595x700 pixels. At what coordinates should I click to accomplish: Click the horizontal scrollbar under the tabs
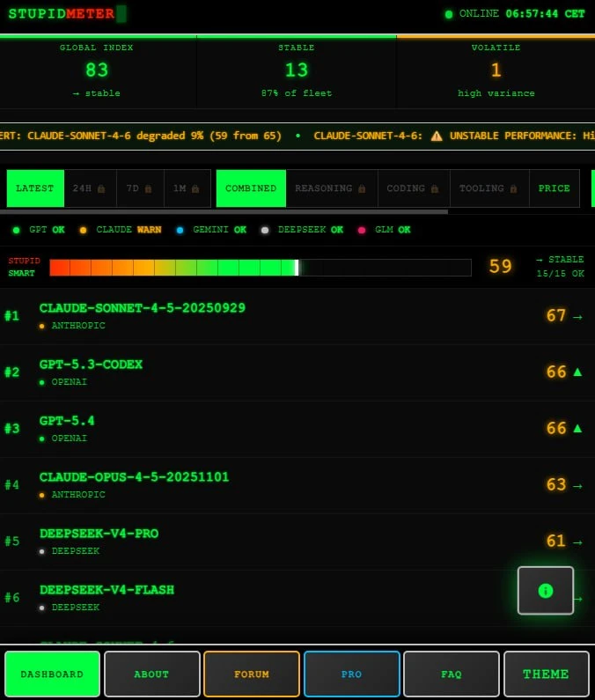click(x=224, y=212)
